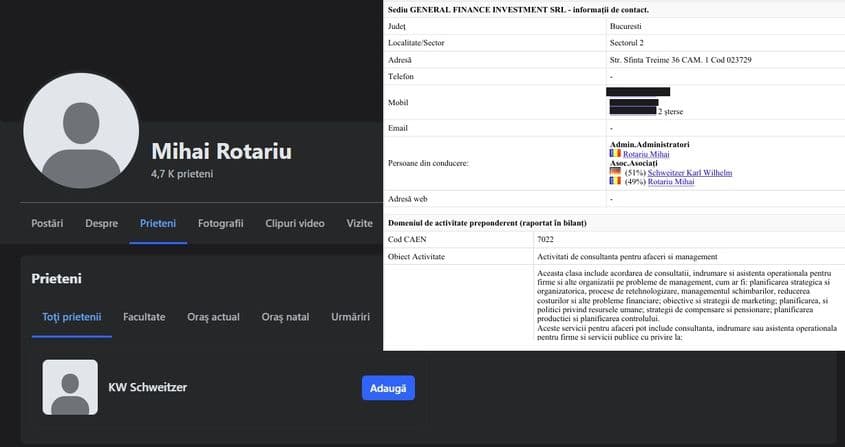Click Mihai Rotariu's profile picture
845x447 pixels.
[81, 130]
